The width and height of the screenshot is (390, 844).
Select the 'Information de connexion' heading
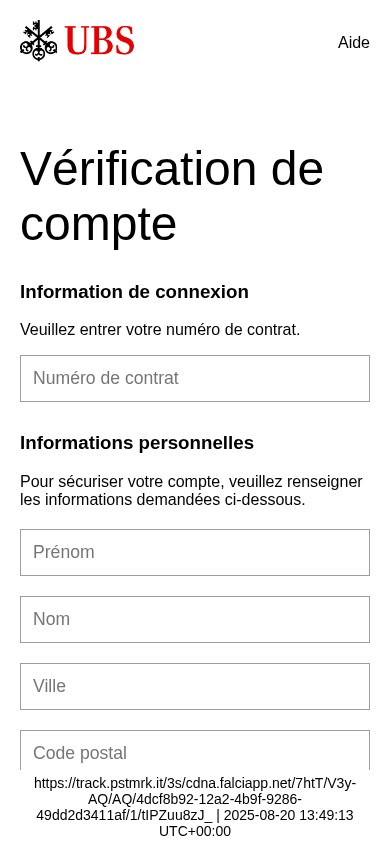134,292
